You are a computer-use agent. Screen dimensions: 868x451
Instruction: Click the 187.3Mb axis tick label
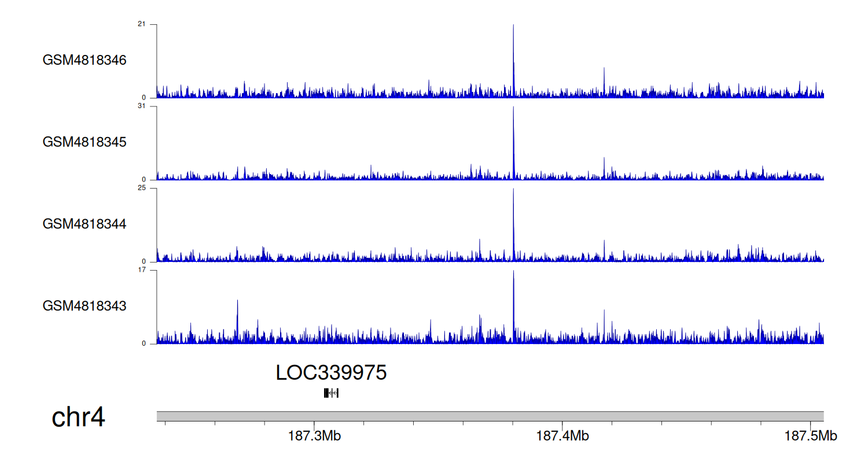[314, 436]
